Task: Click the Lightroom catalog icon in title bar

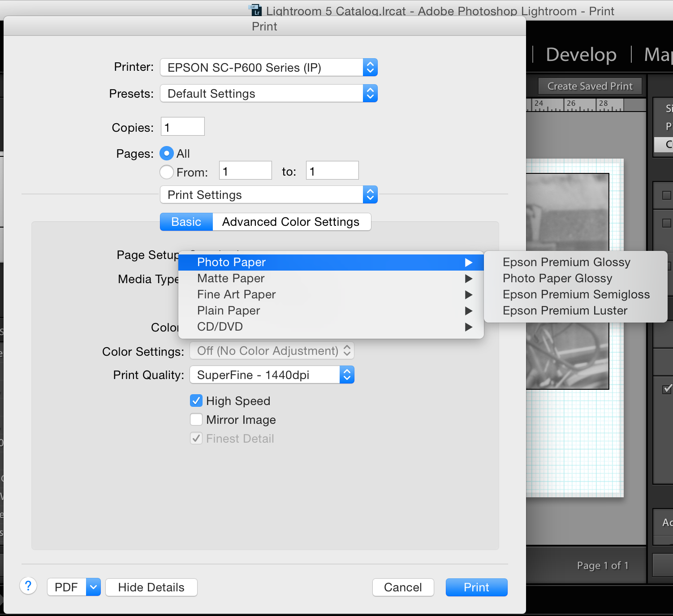Action: 255,10
